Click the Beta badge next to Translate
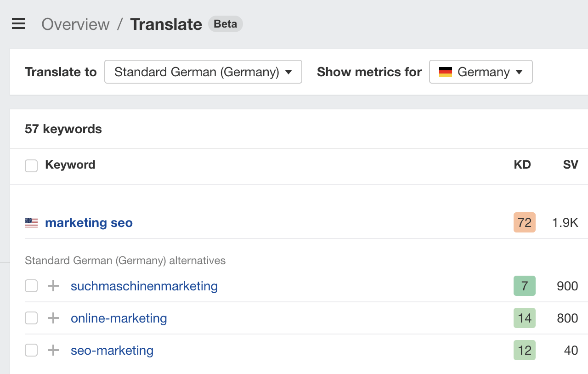 (225, 23)
